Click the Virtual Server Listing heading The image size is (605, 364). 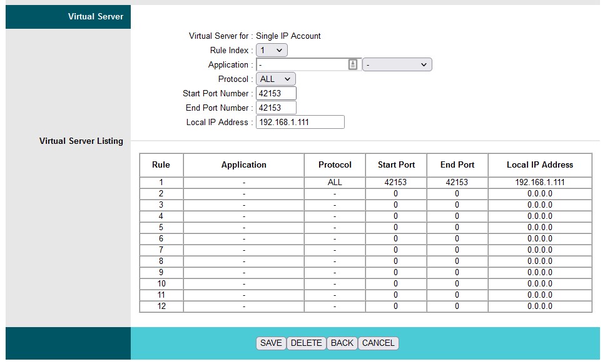pyautogui.click(x=81, y=141)
